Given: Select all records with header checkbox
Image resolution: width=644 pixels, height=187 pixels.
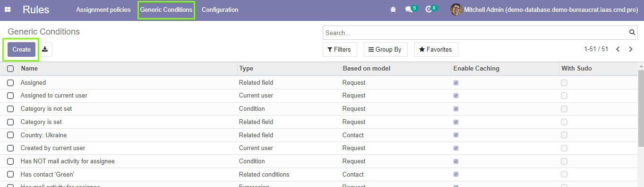Looking at the screenshot, I should pyautogui.click(x=10, y=69).
